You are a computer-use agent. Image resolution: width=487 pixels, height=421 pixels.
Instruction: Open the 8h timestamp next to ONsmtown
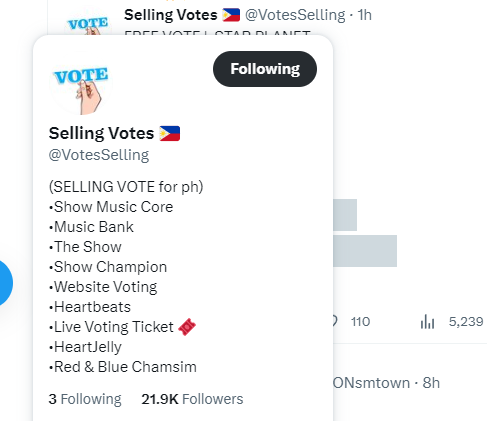tap(431, 383)
